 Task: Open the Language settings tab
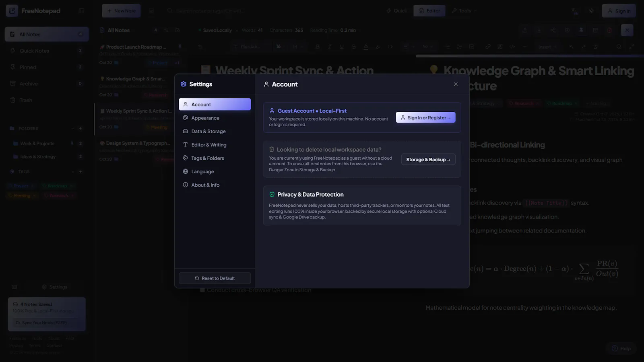(x=215, y=171)
